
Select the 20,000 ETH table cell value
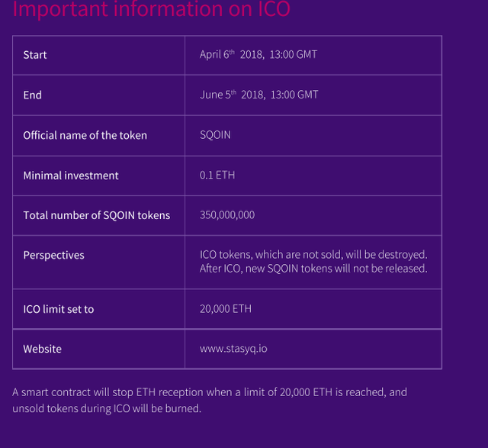coord(226,309)
